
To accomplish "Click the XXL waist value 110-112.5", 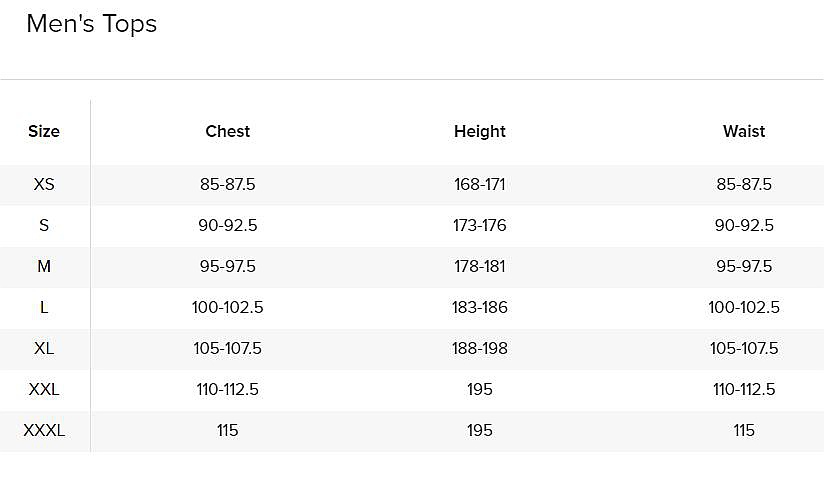I will [x=743, y=390].
